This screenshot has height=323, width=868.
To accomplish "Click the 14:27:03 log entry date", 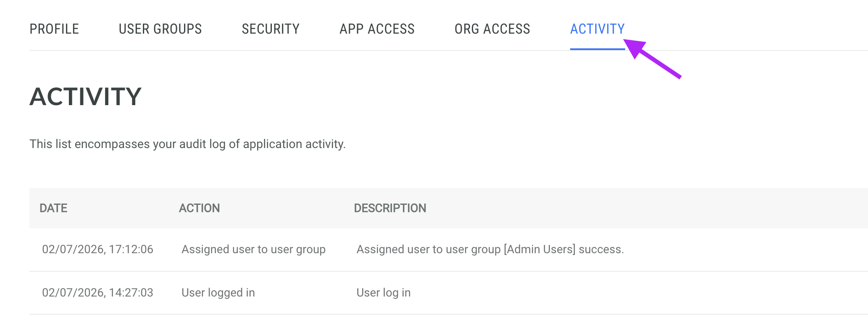I will click(x=97, y=293).
